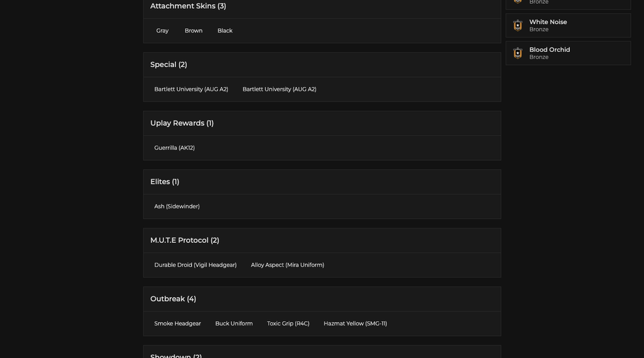
Task: Select the Gray attachment skin
Action: pos(162,31)
